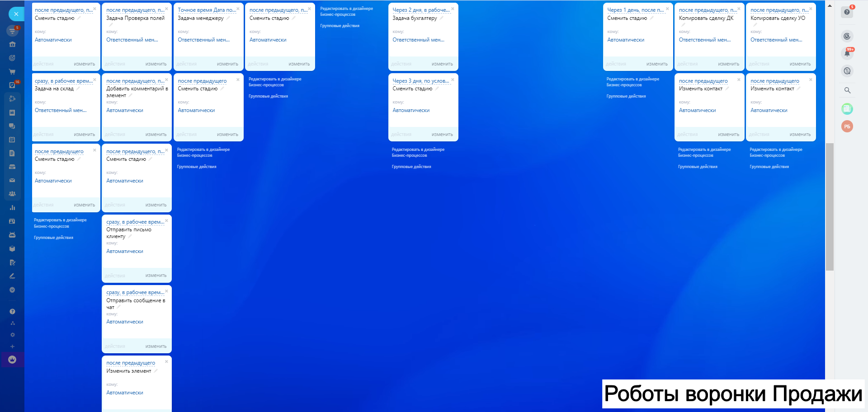Image resolution: width=868 pixels, height=412 pixels.
Task: Open right-panel help icon with badge 5
Action: tap(847, 12)
